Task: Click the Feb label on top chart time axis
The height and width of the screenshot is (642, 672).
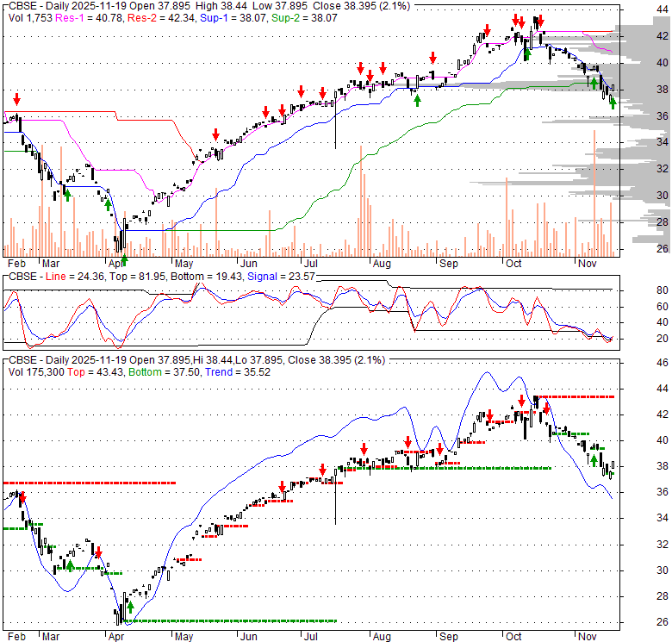Action: [x=16, y=264]
